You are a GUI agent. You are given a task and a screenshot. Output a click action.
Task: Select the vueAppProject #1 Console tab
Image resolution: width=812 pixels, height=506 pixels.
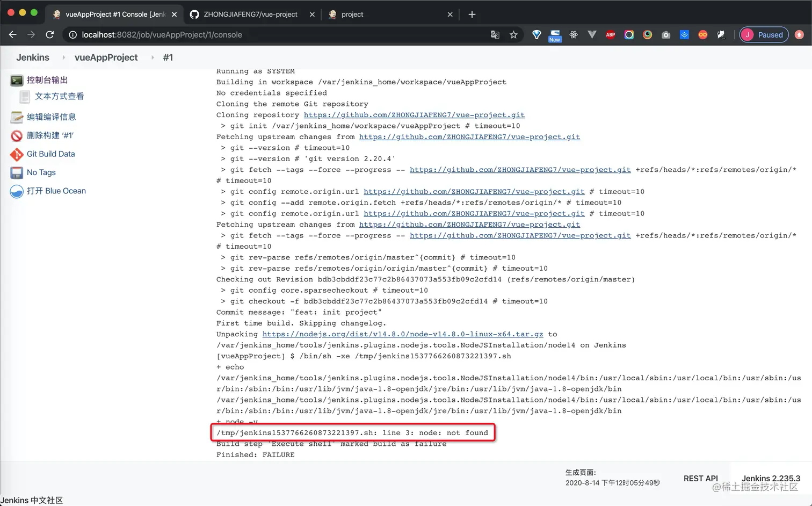tap(114, 15)
